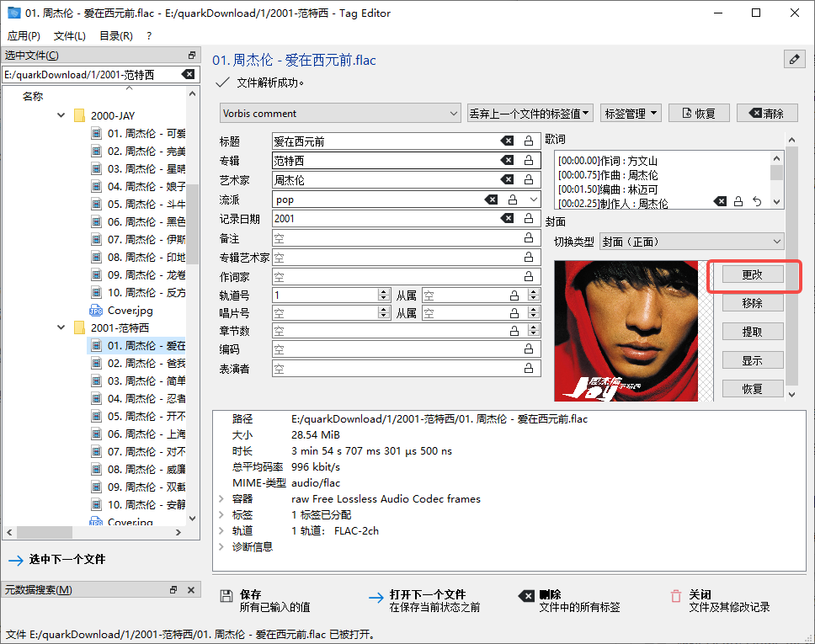
Task: Collapse the 2001-范特西 folder
Action: (61, 328)
